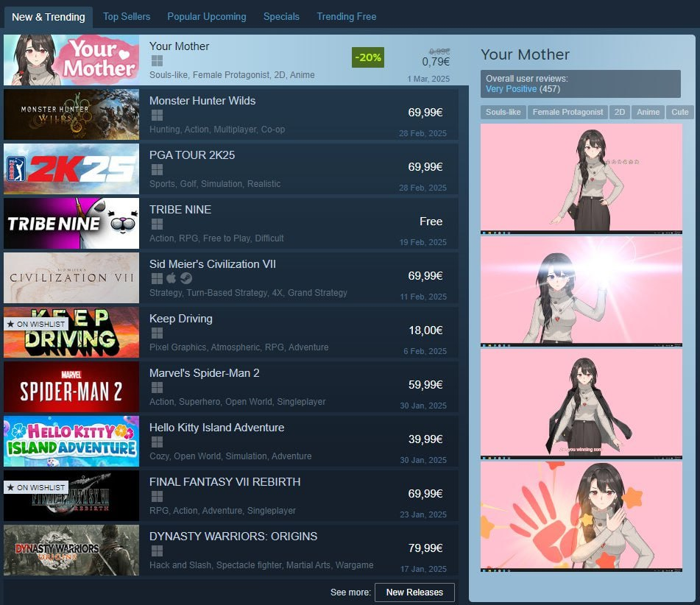Image resolution: width=700 pixels, height=605 pixels.
Task: Open Hello Kitty Island Adventure capsule image
Action: pyautogui.click(x=71, y=441)
